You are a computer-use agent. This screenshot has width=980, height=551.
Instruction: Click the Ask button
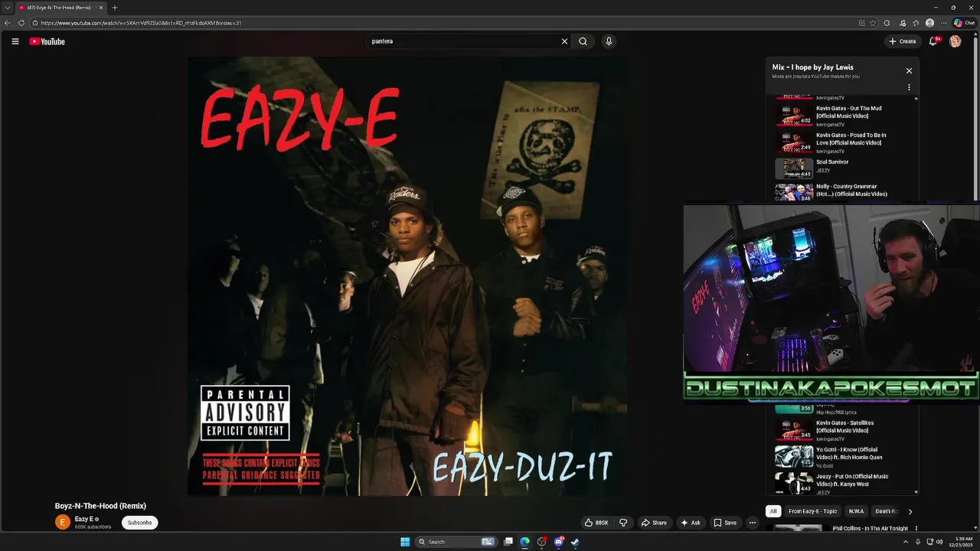point(691,523)
